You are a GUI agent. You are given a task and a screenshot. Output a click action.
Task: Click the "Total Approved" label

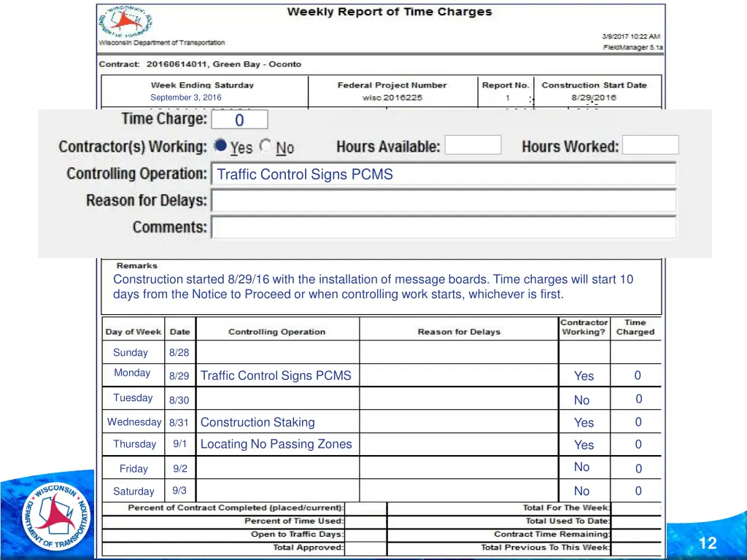(x=309, y=548)
